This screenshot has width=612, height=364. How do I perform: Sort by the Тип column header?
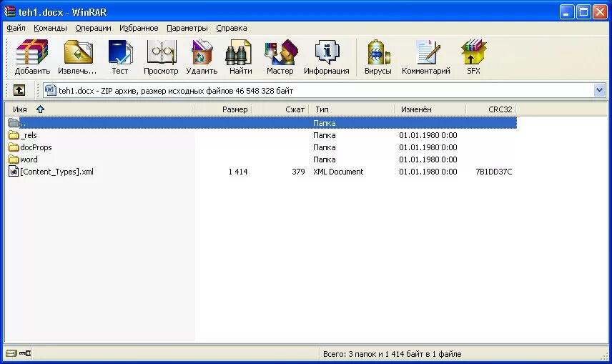[x=352, y=109]
